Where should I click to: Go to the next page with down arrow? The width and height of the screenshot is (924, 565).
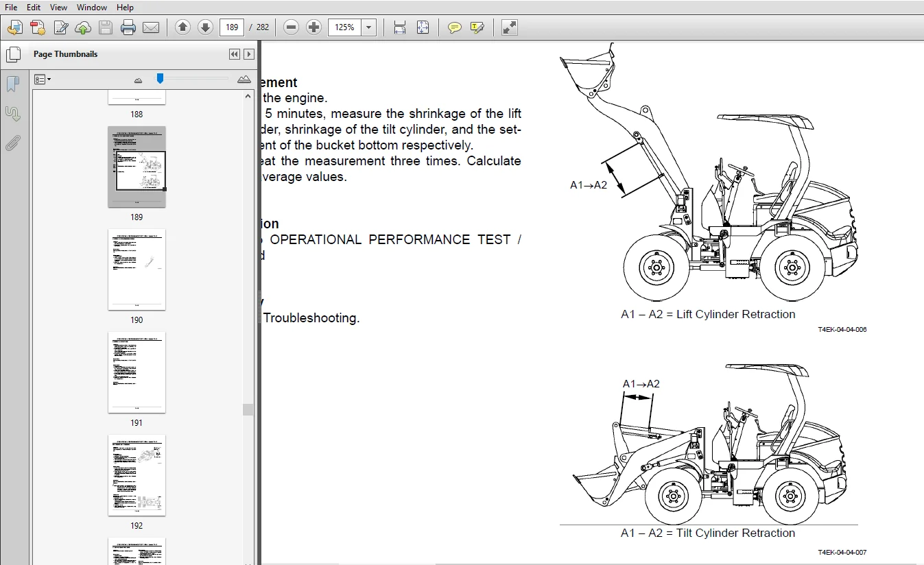pos(205,27)
